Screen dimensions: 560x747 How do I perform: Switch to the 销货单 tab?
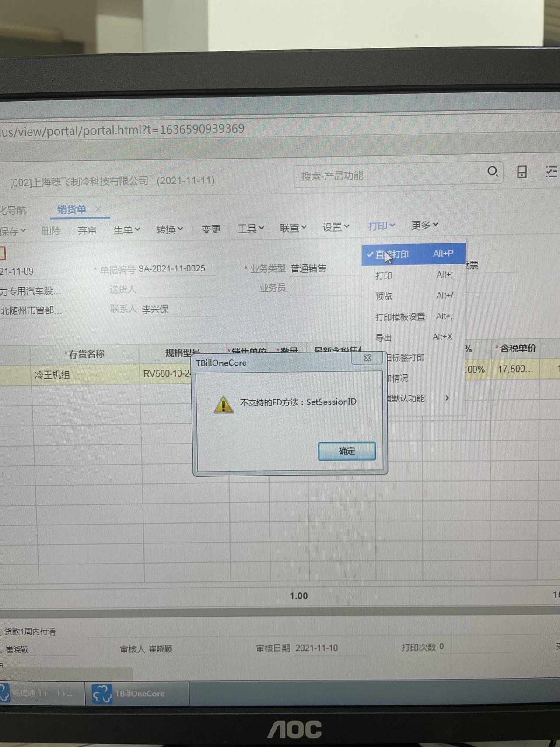[x=72, y=209]
